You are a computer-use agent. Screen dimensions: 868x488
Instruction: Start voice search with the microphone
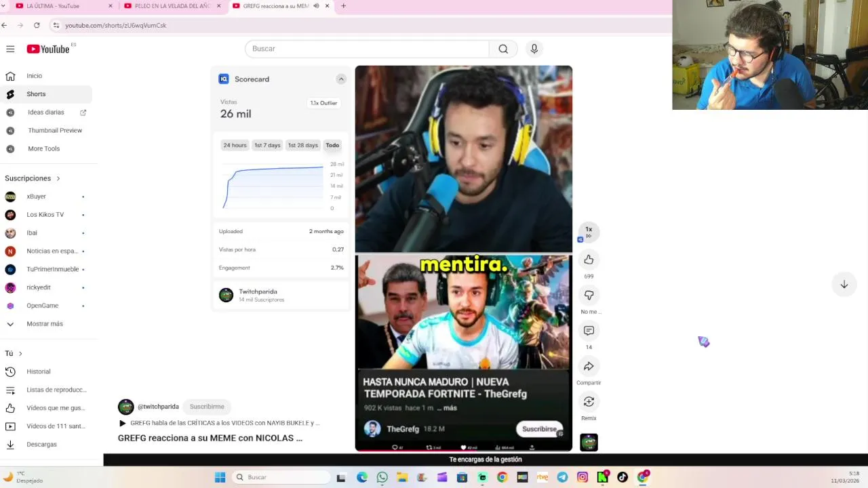point(534,49)
